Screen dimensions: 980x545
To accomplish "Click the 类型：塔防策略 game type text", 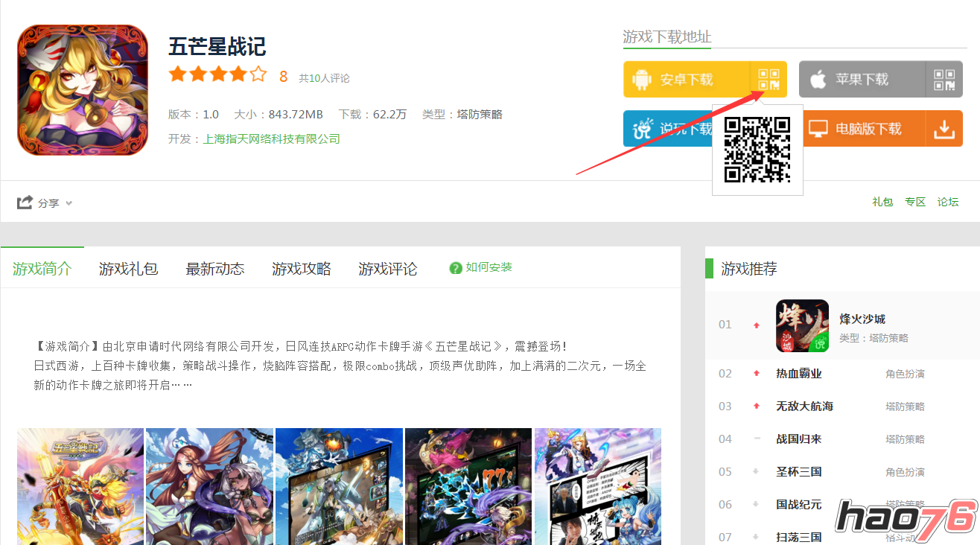I will point(462,114).
